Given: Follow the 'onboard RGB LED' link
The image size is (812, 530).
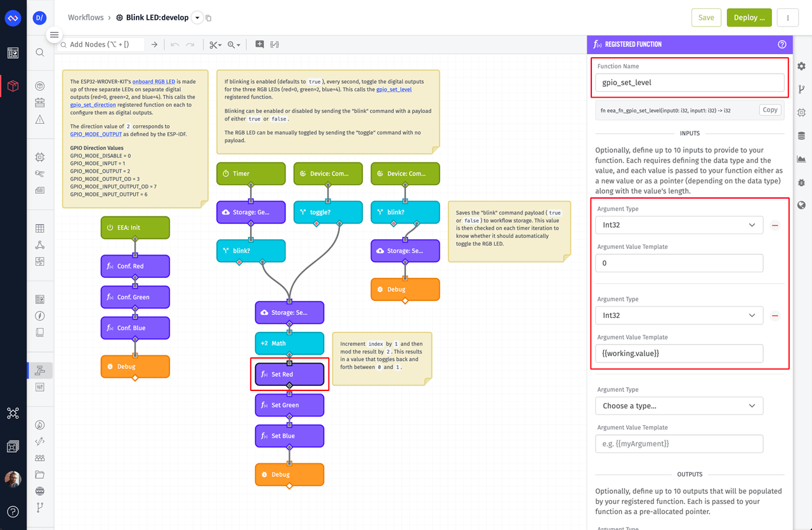Looking at the screenshot, I should tap(154, 82).
